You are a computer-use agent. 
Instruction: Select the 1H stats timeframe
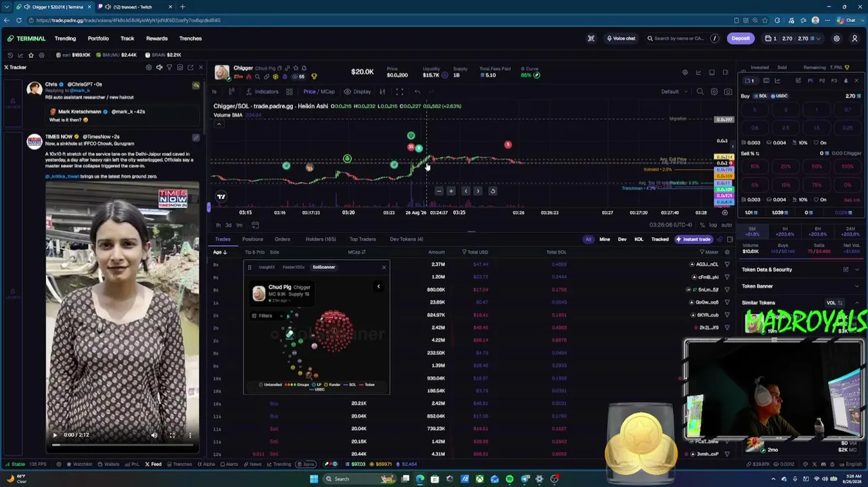[x=785, y=231]
